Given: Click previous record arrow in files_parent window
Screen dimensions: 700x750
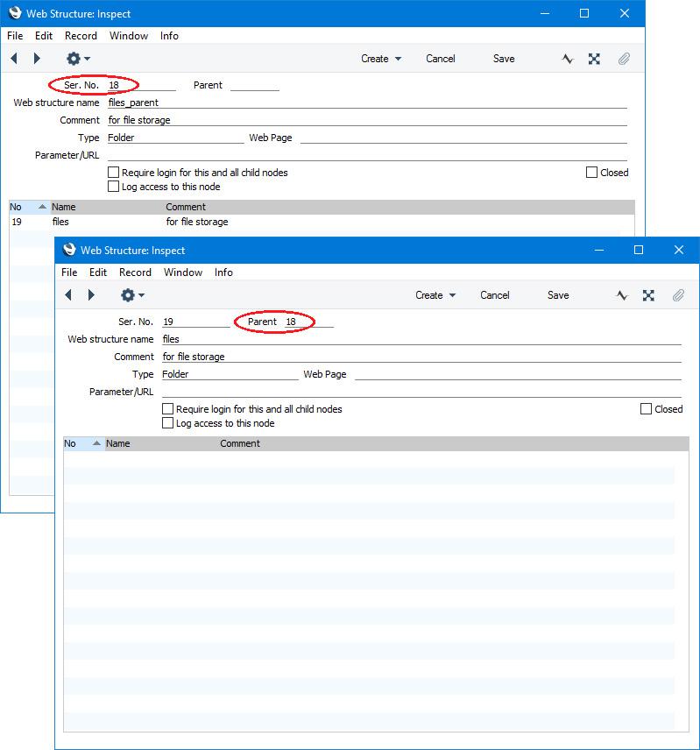Looking at the screenshot, I should coord(14,59).
